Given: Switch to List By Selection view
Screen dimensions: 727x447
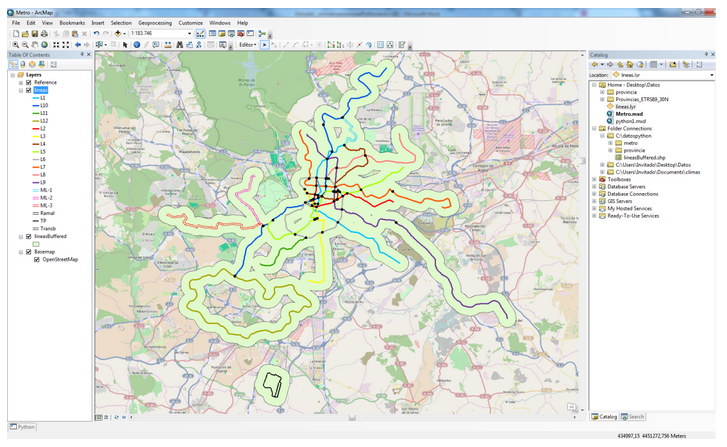Looking at the screenshot, I should click(42, 64).
